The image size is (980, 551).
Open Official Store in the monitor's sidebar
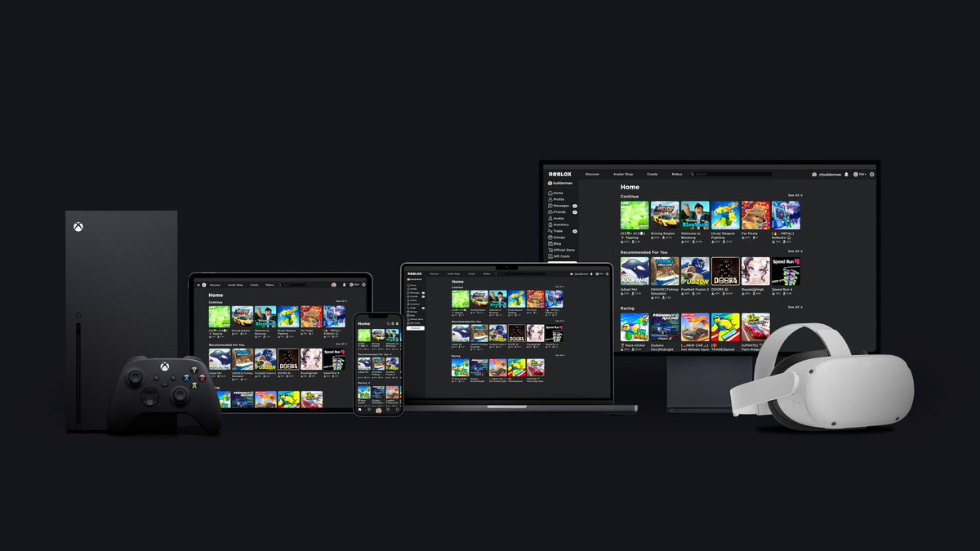click(561, 250)
